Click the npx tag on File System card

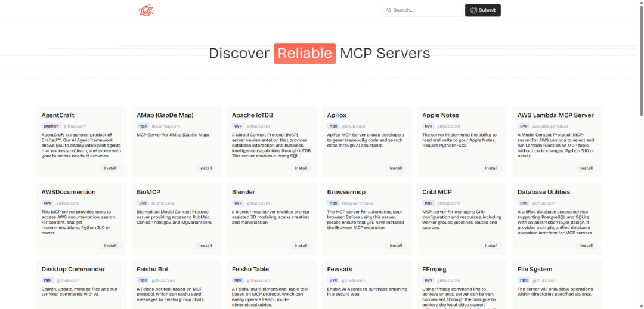point(524,280)
